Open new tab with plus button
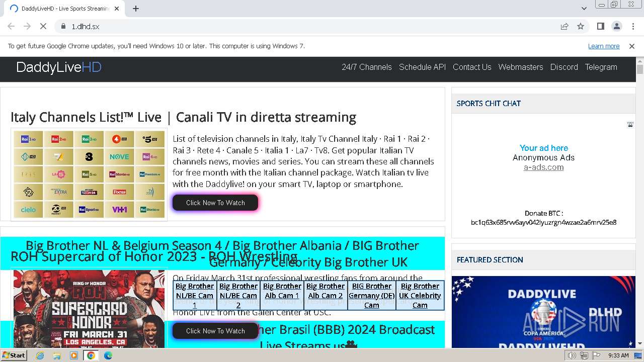This screenshot has height=362, width=644. pyautogui.click(x=136, y=9)
